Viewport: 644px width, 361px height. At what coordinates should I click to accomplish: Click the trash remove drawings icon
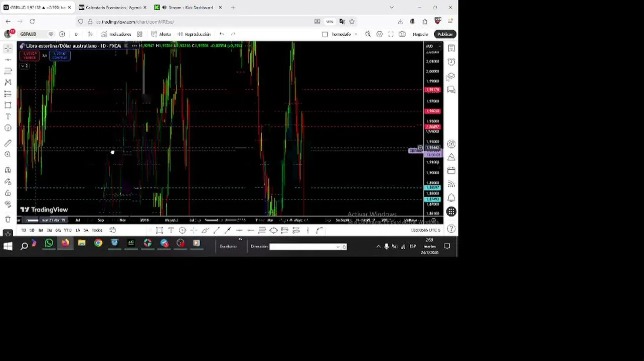coord(8,220)
